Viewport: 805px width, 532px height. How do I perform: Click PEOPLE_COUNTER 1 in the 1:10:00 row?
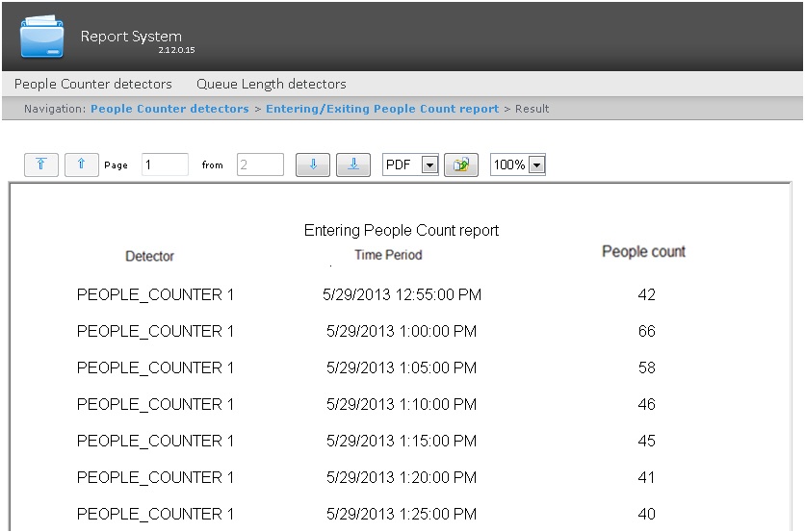click(155, 405)
